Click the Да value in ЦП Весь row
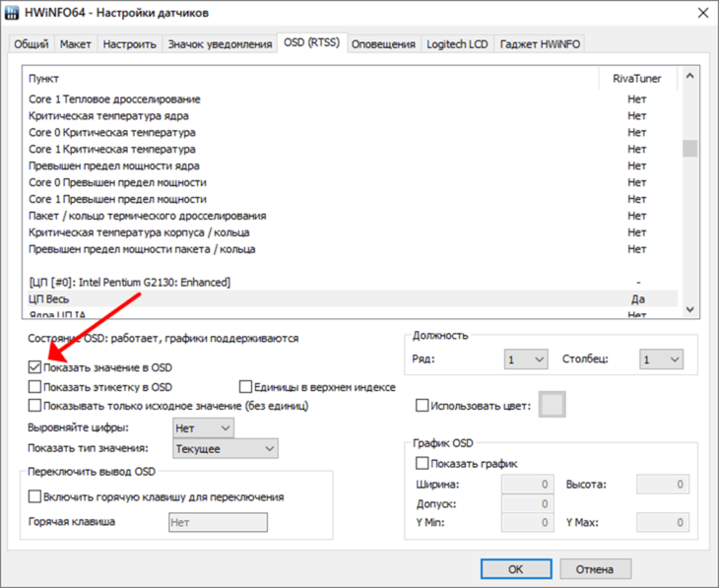 (638, 299)
